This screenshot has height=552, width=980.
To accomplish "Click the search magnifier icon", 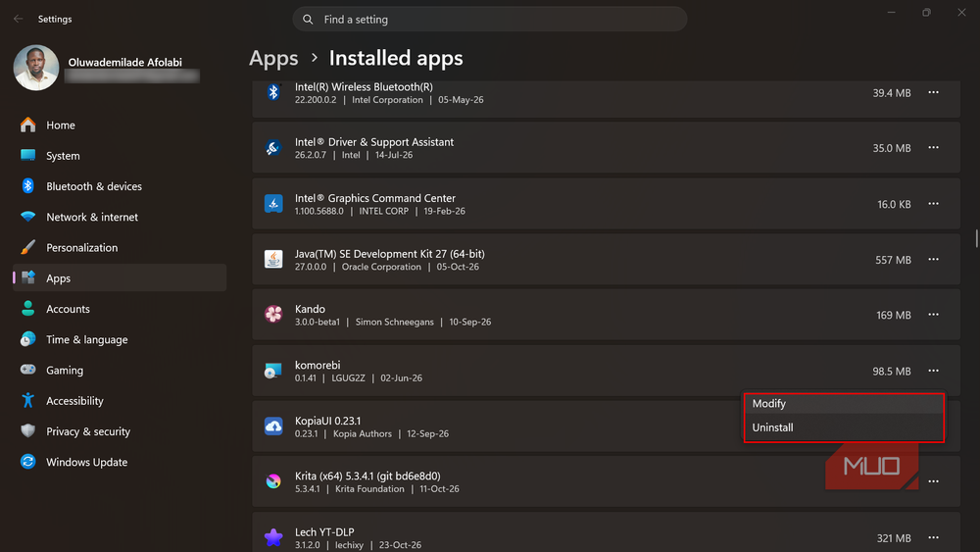I will click(x=308, y=20).
